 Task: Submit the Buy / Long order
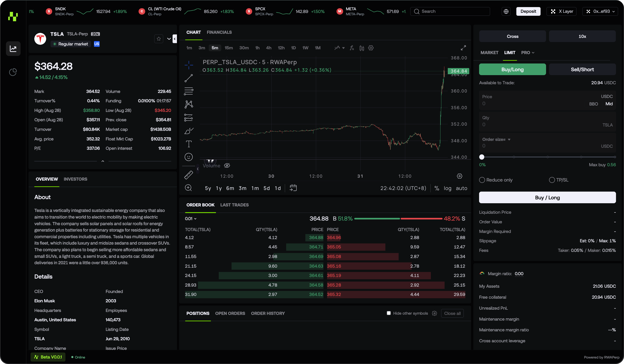(x=547, y=198)
